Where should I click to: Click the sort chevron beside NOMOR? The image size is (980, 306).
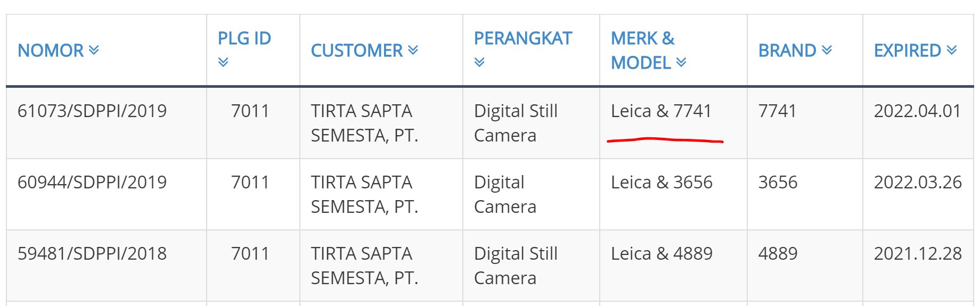click(x=94, y=50)
